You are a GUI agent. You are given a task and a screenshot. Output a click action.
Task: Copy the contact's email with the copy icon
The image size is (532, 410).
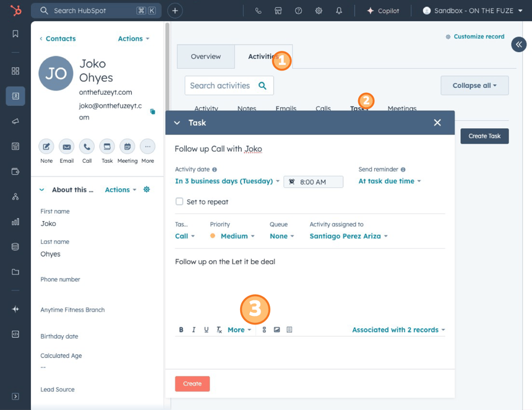(x=153, y=111)
